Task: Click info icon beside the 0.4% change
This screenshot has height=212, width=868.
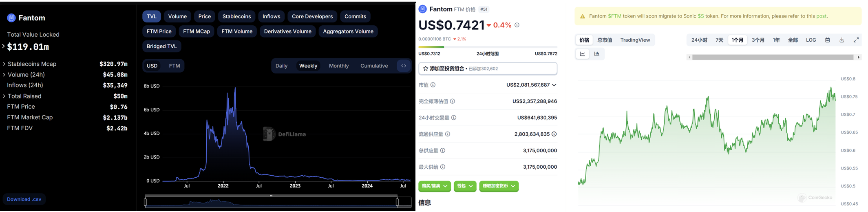Action: point(517,25)
